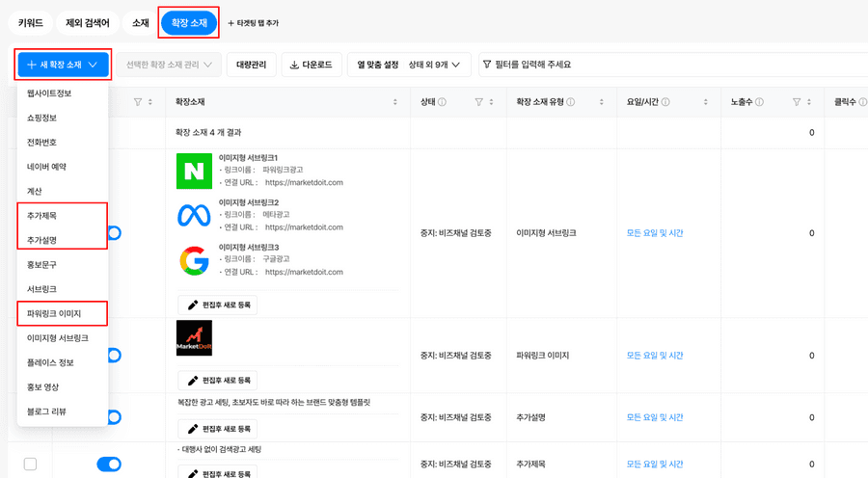Select the 소재 tab
This screenshot has height=478, width=868.
click(x=141, y=23)
